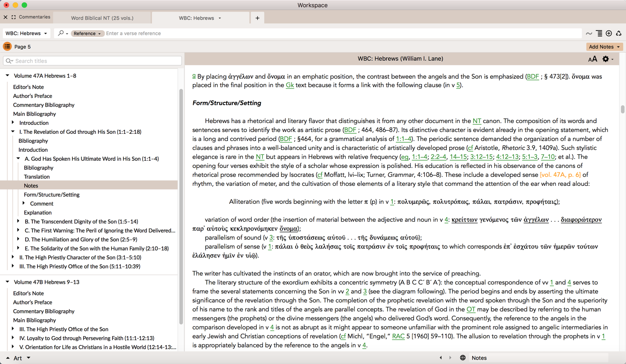
Task: Expand III. The High Priestly Office (5:11–10:39)
Action: click(13, 266)
